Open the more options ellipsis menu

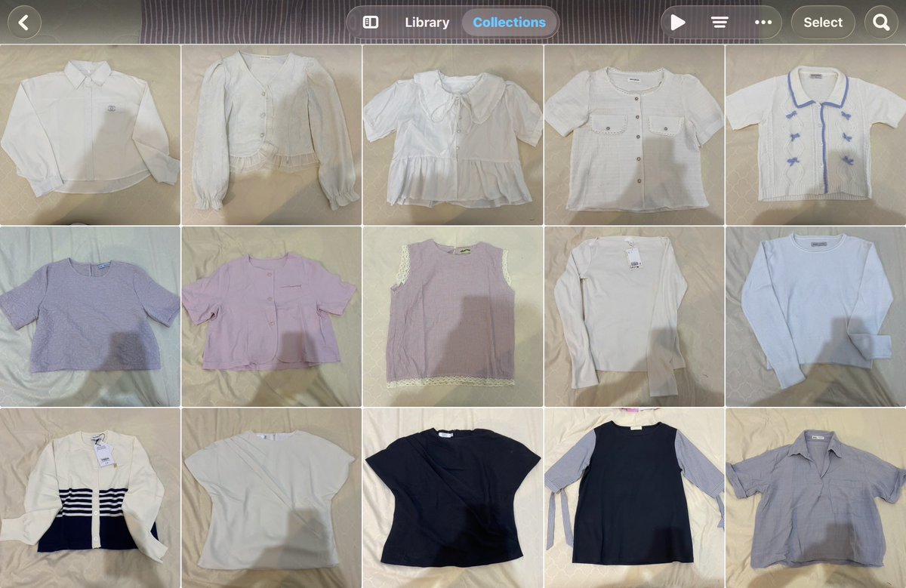(x=763, y=23)
